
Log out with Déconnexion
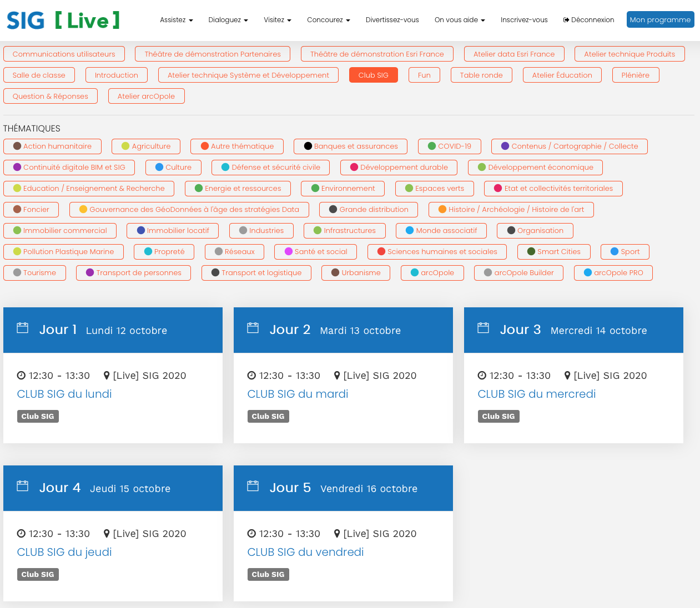click(x=588, y=20)
